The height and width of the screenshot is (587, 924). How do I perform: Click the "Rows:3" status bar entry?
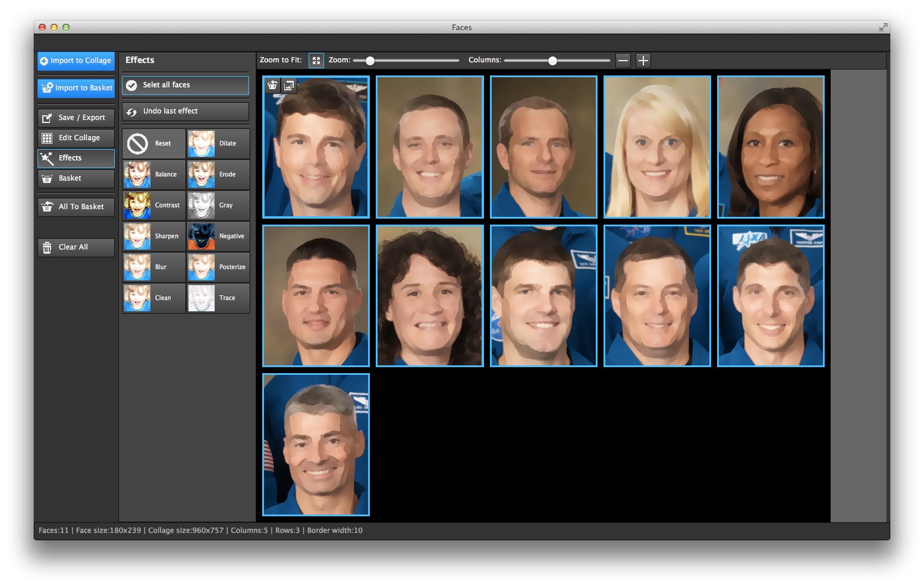[287, 531]
